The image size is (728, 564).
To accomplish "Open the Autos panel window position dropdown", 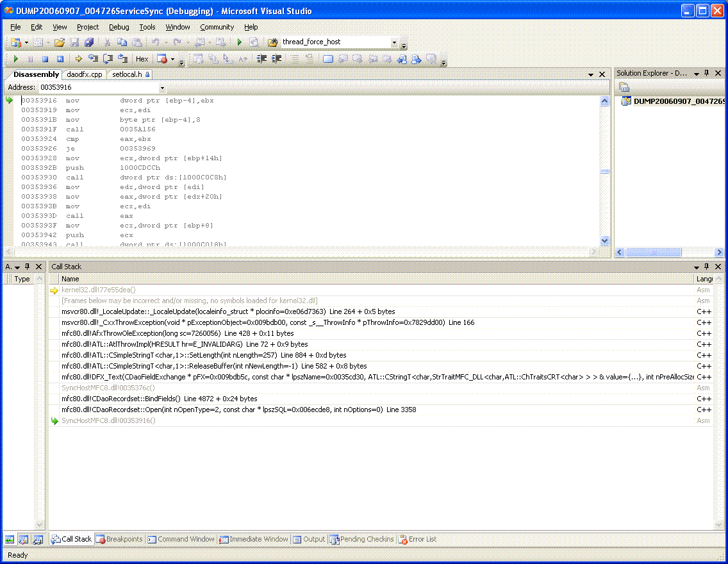I will point(17,267).
